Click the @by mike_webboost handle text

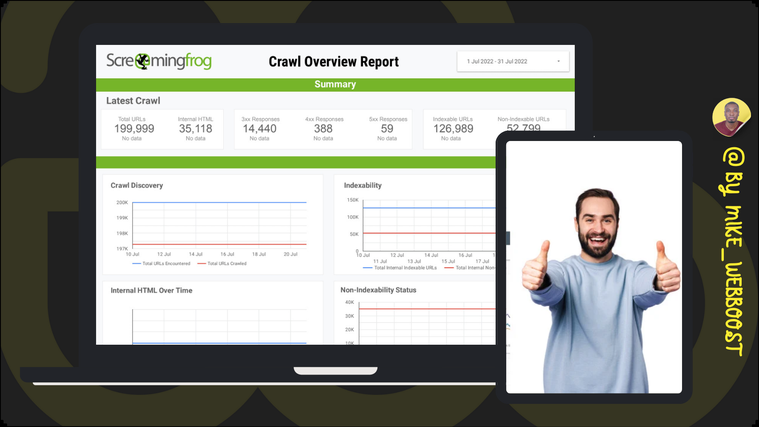click(x=733, y=252)
